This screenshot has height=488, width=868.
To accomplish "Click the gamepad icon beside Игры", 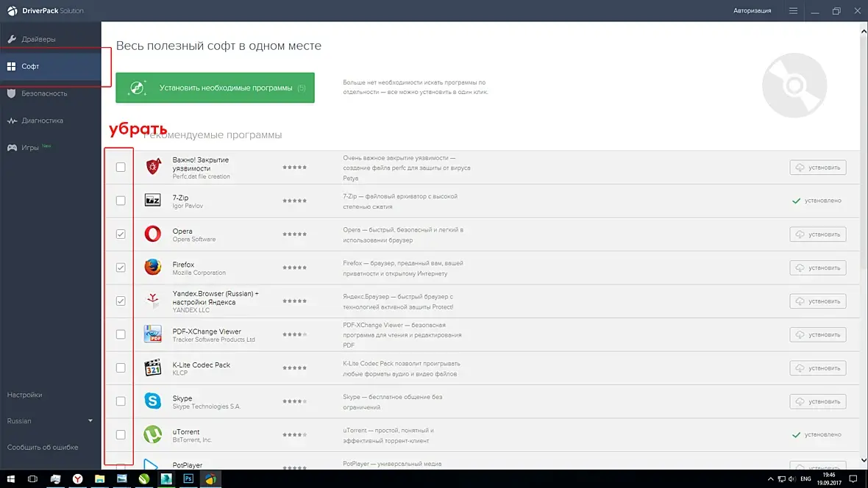I will coord(12,148).
